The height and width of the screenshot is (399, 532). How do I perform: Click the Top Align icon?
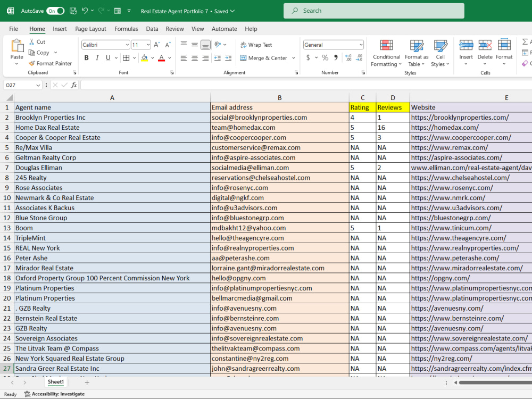(x=184, y=45)
